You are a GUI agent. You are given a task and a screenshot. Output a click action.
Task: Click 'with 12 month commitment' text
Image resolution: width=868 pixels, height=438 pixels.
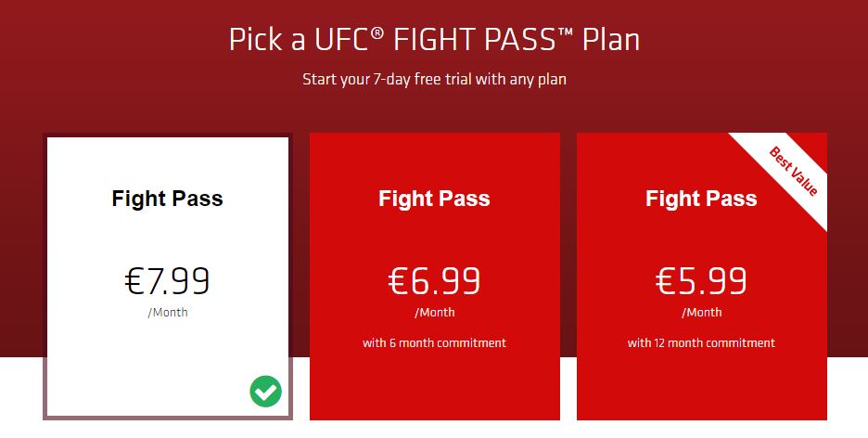(701, 342)
